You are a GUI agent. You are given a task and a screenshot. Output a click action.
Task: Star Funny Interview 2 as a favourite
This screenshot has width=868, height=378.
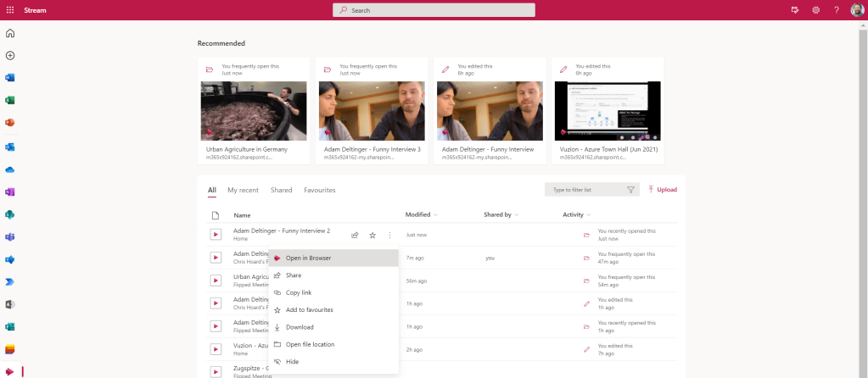click(372, 235)
